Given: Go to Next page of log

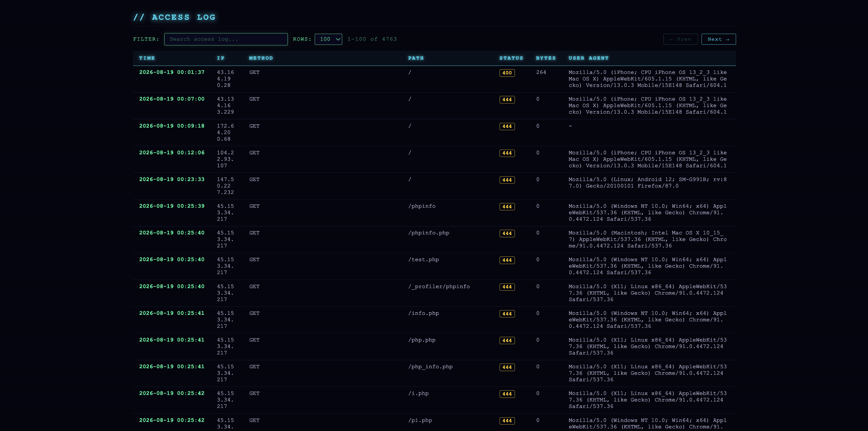Looking at the screenshot, I should [x=718, y=39].
